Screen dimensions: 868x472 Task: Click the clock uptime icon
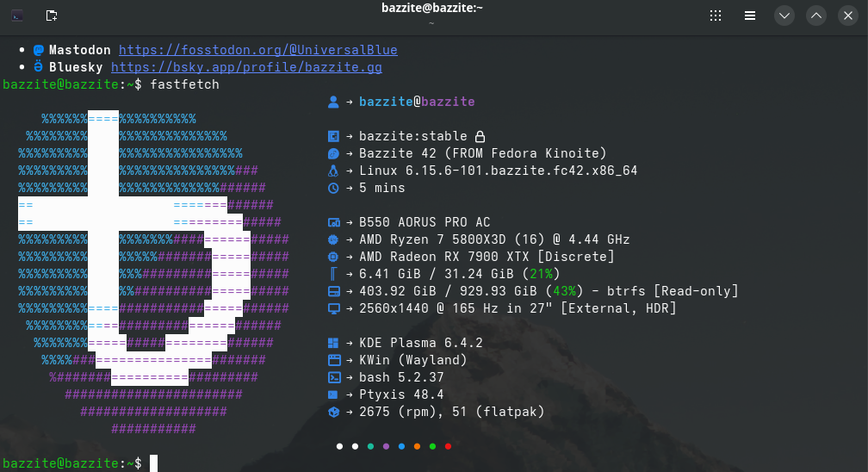point(333,188)
